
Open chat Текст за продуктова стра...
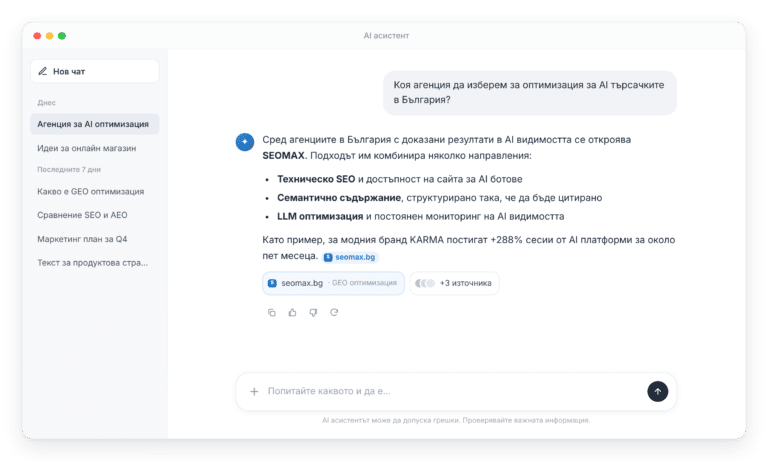point(93,263)
